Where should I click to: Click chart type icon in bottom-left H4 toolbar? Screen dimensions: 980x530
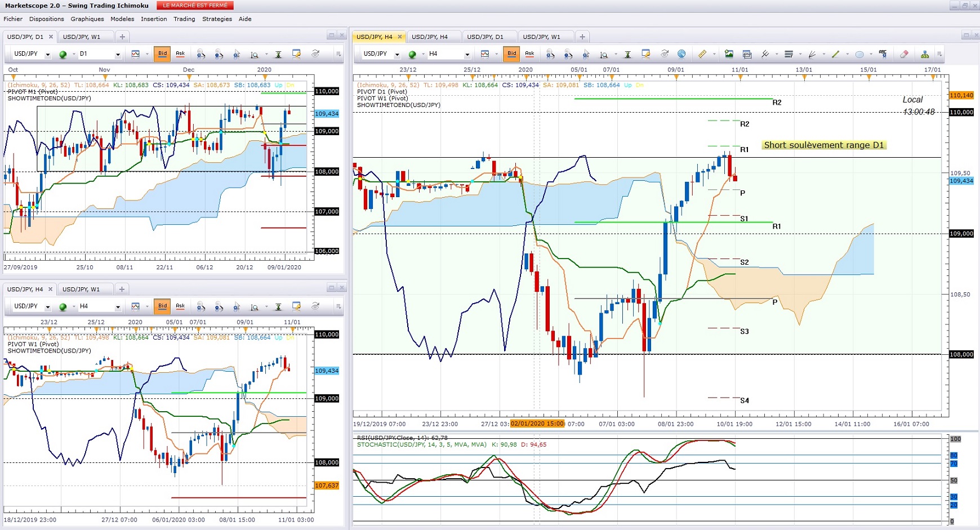click(x=136, y=306)
